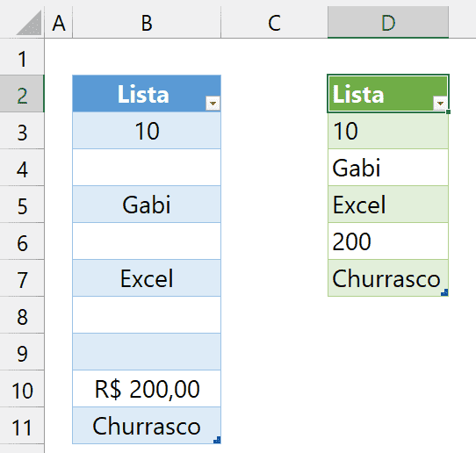Select the green Lista header cell
This screenshot has width=476, height=453.
coord(388,94)
